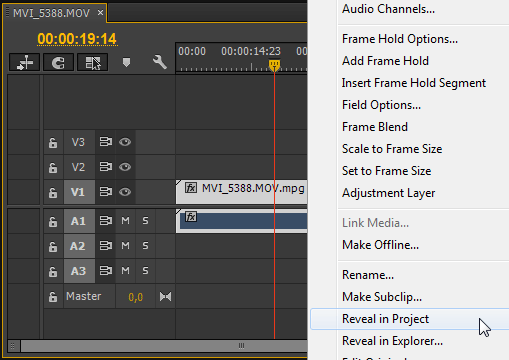509x360 pixels.
Task: Mute audio track A2
Action: coord(125,246)
